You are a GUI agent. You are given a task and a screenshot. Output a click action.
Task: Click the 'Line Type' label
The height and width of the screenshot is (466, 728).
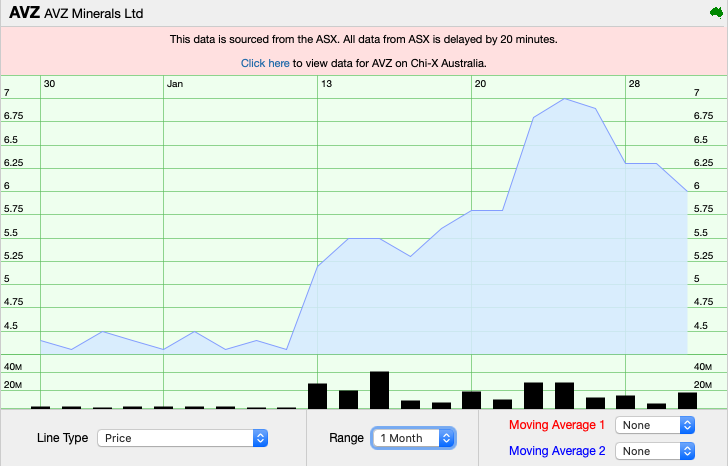[x=62, y=438]
